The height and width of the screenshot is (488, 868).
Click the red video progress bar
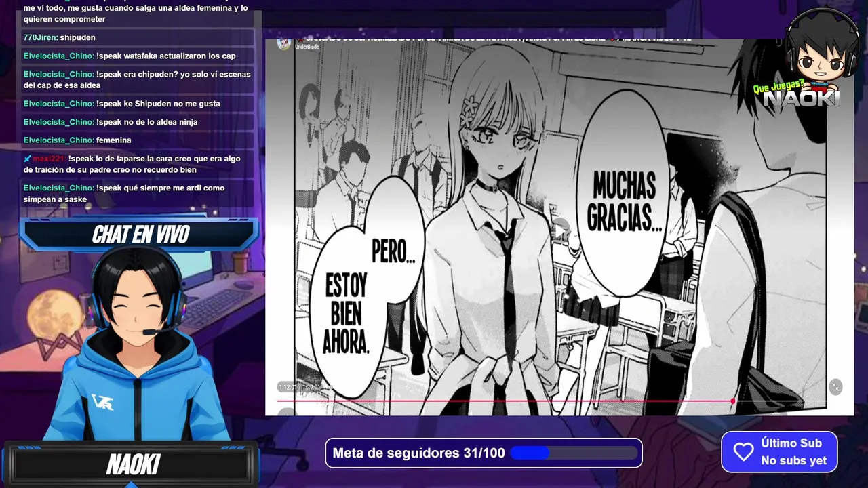pyautogui.click(x=505, y=401)
